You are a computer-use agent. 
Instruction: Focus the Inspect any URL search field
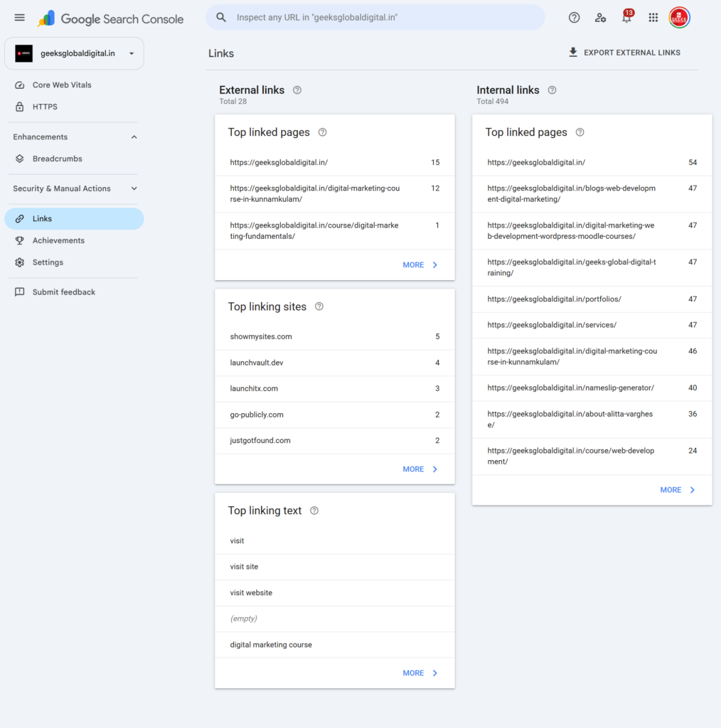pyautogui.click(x=375, y=18)
